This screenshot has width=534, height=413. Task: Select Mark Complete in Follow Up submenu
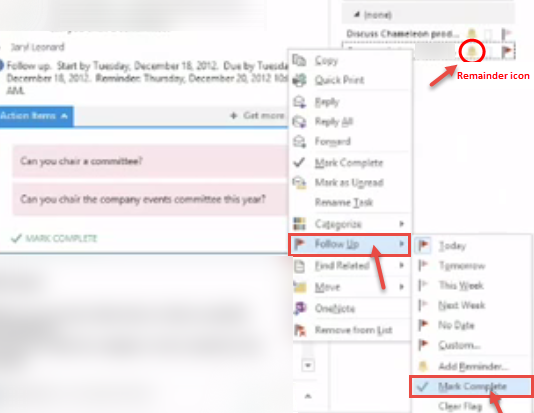coord(472,386)
